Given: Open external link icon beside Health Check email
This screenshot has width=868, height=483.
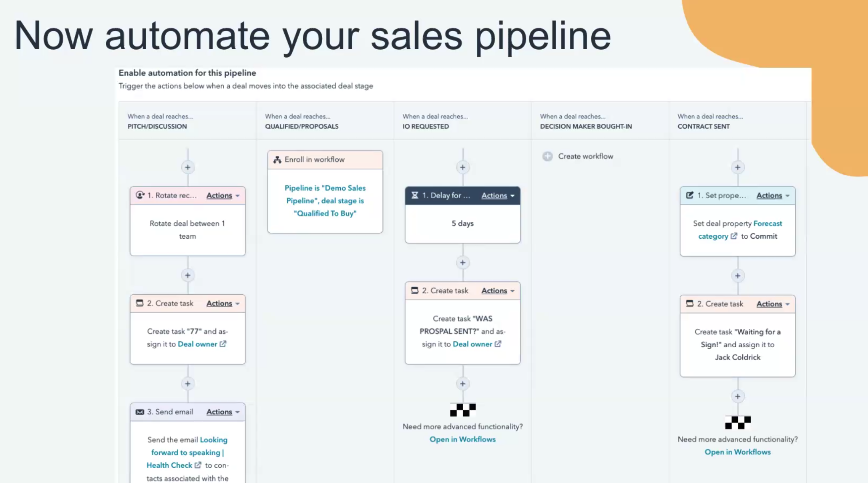Looking at the screenshot, I should (x=198, y=465).
